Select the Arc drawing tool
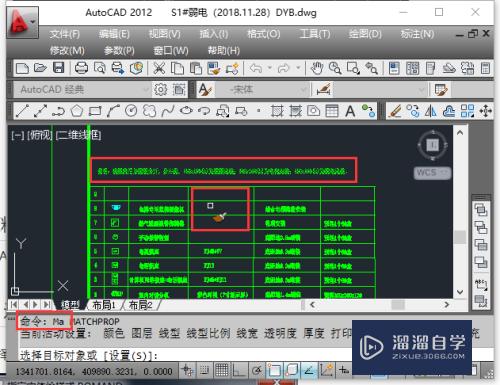 [x=113, y=111]
